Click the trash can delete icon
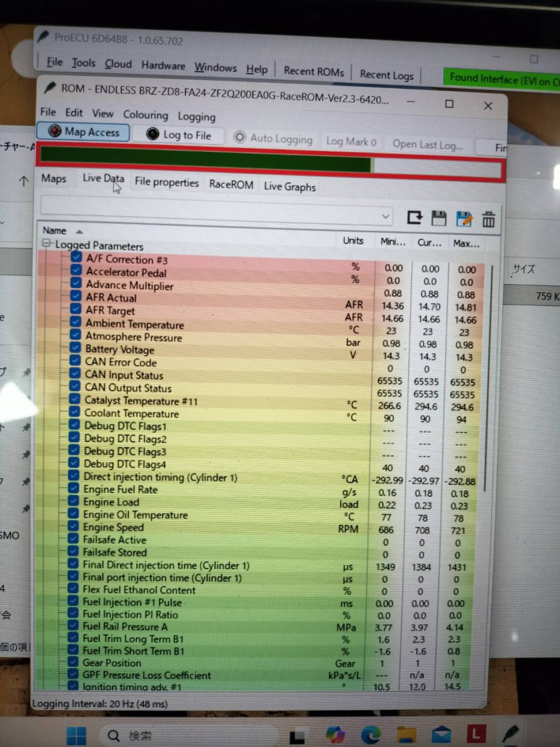 489,219
